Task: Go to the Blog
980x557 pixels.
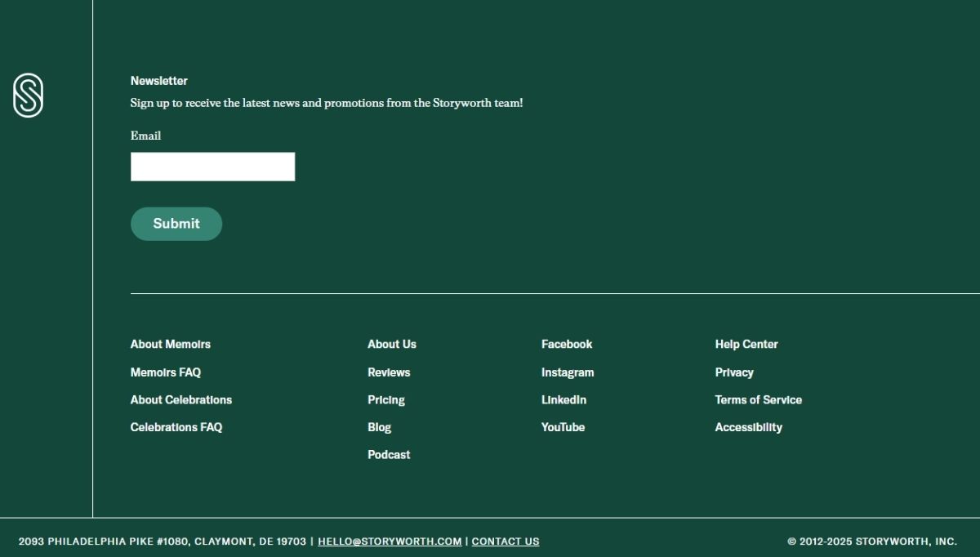Action: point(380,428)
